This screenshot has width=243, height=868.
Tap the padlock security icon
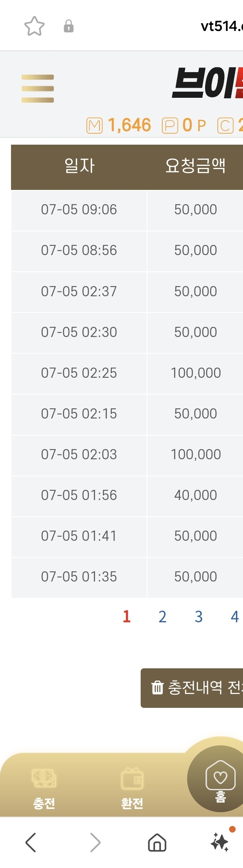click(x=68, y=26)
